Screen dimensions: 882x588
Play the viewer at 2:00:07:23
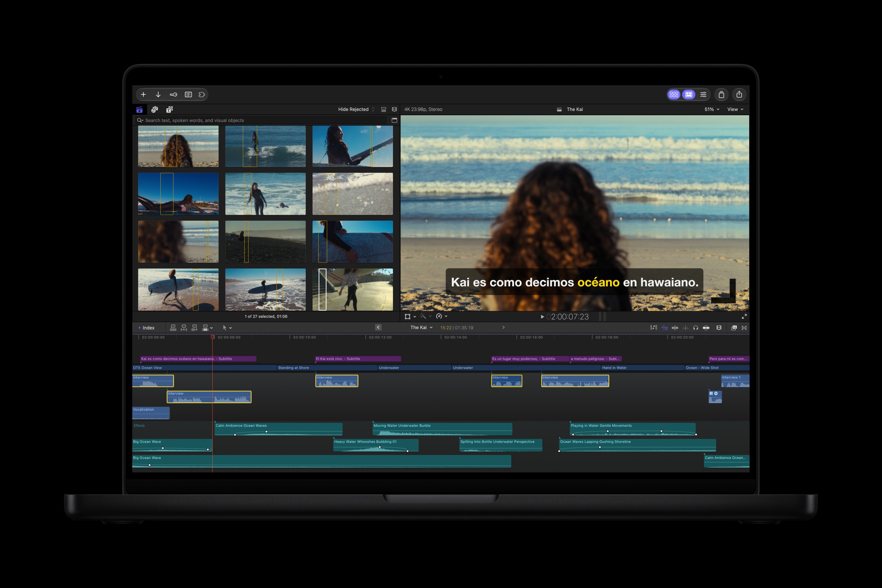(542, 317)
